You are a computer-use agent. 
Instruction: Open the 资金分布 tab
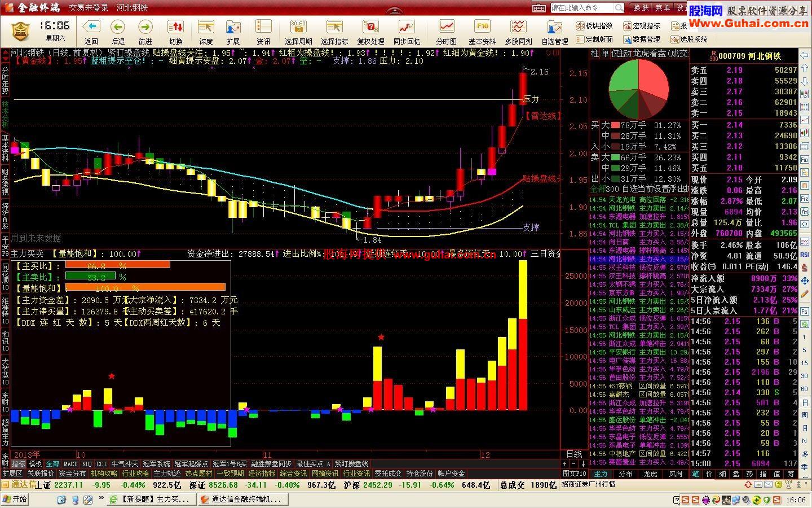72,474
